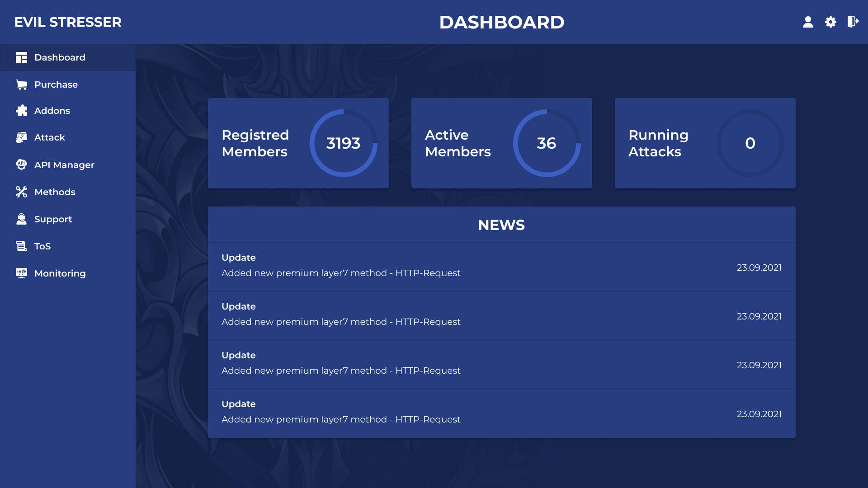The height and width of the screenshot is (488, 868).
Task: Open the first Update news entry
Action: pos(502,267)
